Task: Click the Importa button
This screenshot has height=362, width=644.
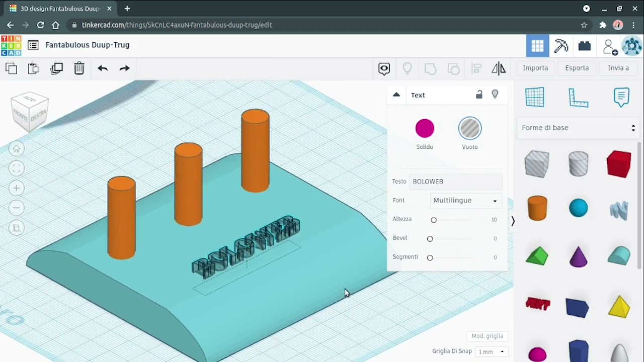Action: coord(535,68)
